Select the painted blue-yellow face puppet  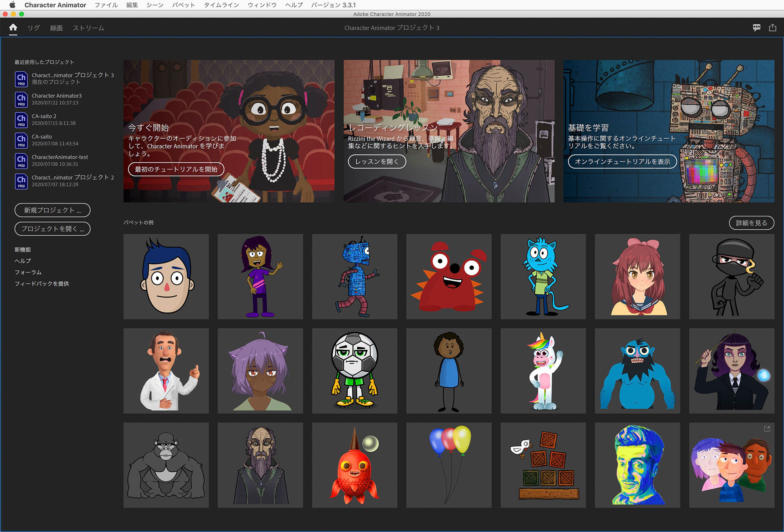637,465
